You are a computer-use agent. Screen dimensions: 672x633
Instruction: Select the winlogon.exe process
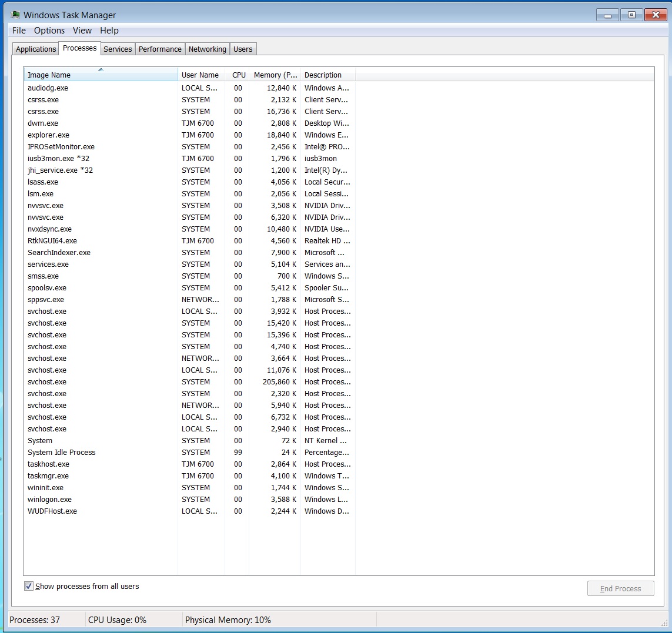click(189, 500)
